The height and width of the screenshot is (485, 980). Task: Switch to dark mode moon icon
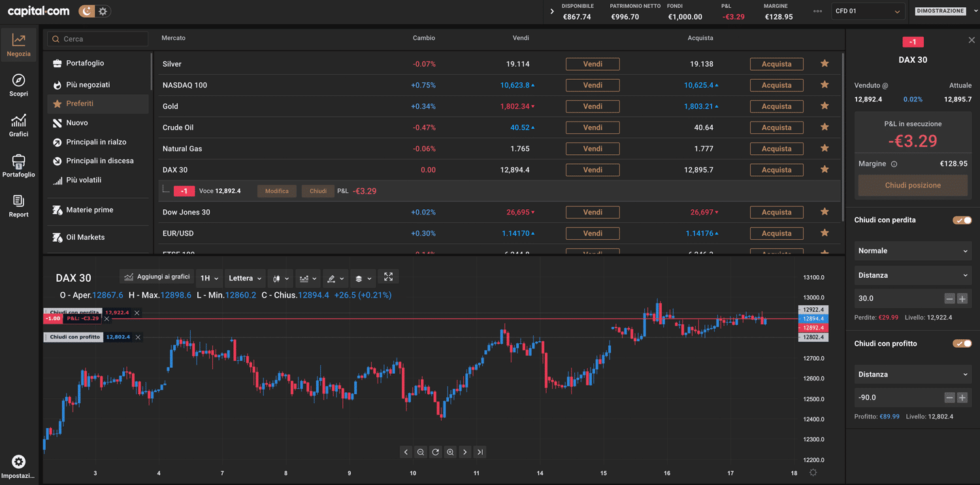coord(87,11)
